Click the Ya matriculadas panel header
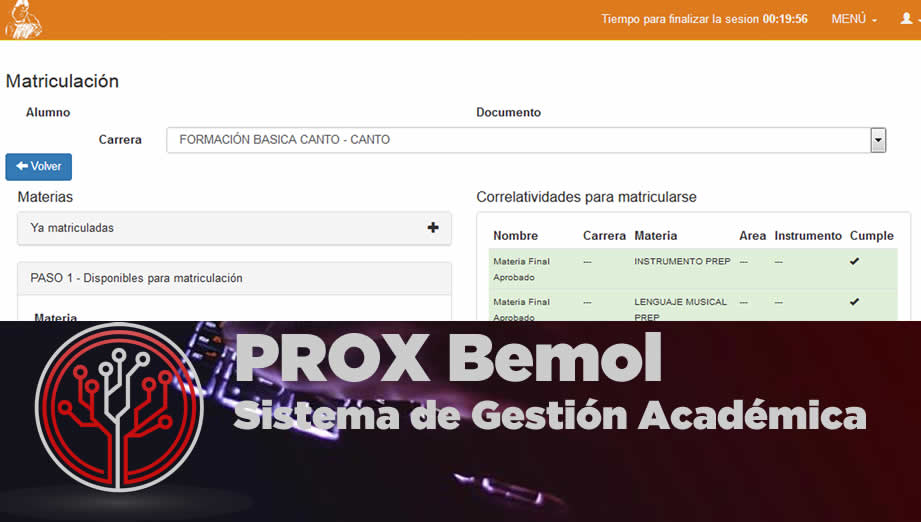Viewport: 921px width, 522px height. [234, 228]
